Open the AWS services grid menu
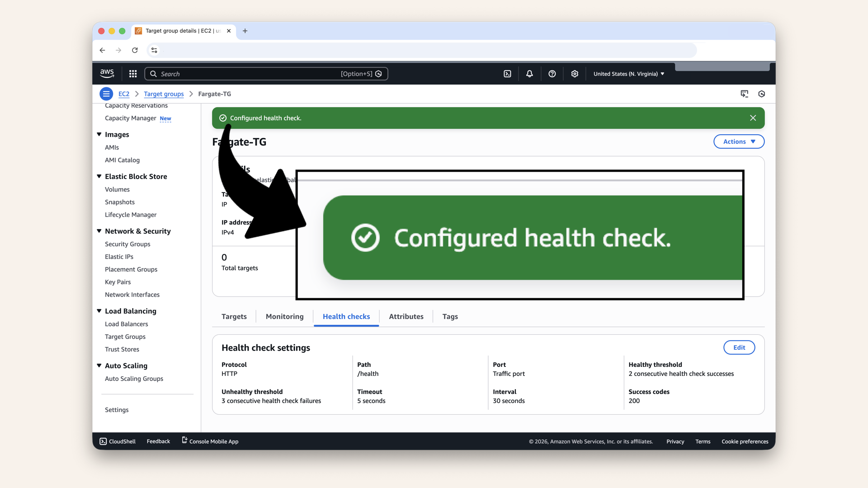The height and width of the screenshot is (488, 868). [132, 73]
